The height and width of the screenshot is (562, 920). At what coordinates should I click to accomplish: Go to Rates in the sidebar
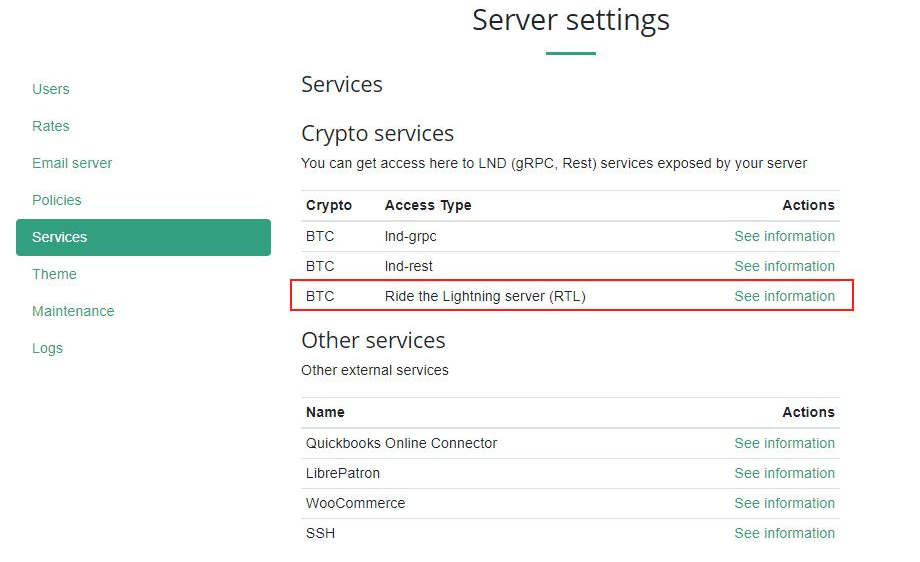tap(50, 126)
